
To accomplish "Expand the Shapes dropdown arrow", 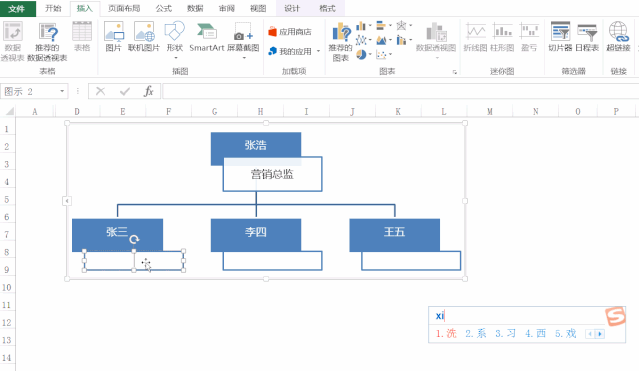I will [x=176, y=58].
